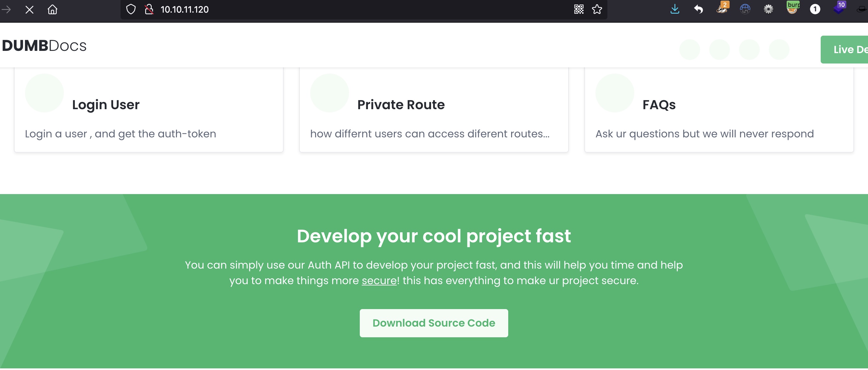868x370 pixels.
Task: Stop page loading with X button
Action: [29, 9]
